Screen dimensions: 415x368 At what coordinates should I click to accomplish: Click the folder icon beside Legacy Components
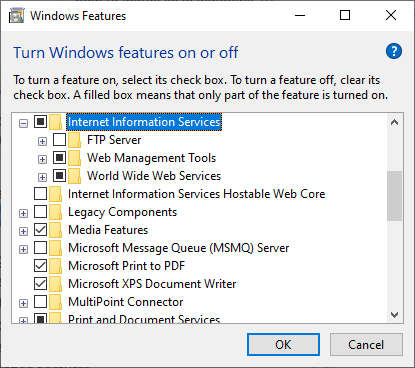[56, 212]
